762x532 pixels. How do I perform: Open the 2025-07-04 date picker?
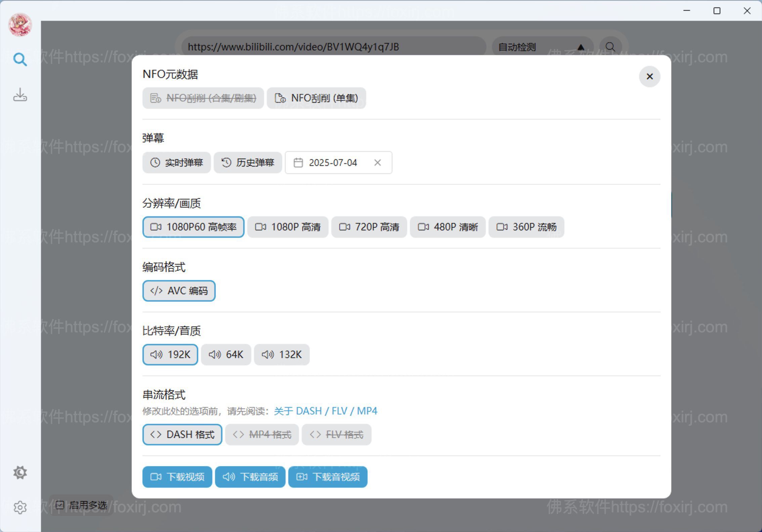coord(333,163)
